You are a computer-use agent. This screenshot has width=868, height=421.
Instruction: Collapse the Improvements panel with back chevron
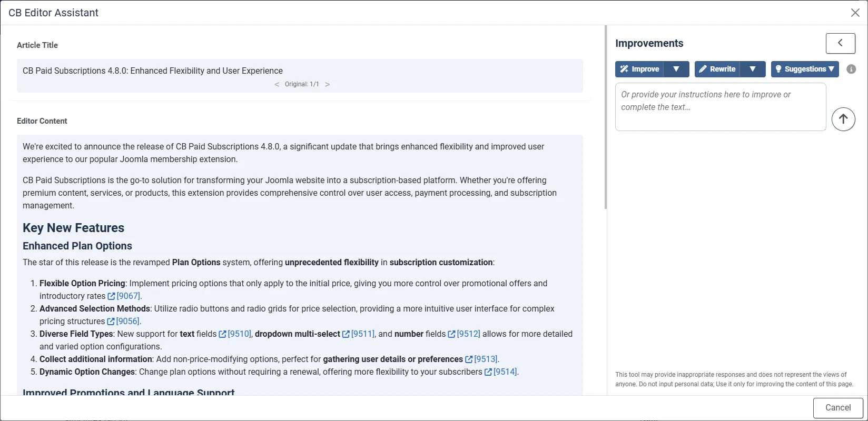[x=840, y=43]
